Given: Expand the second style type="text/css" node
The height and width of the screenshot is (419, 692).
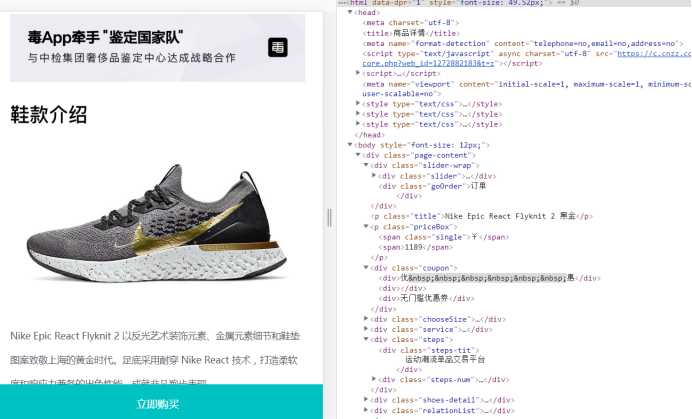Looking at the screenshot, I should pyautogui.click(x=358, y=114).
